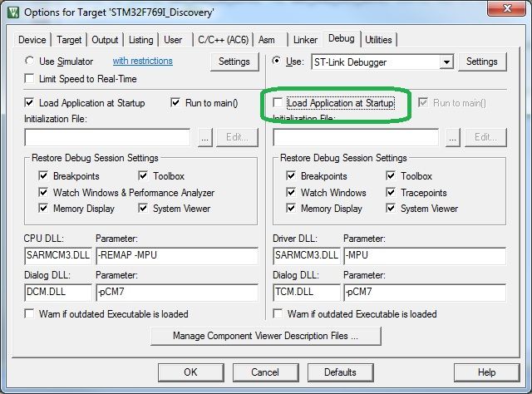Click the Cancel button
This screenshot has height=394, width=532.
pyautogui.click(x=265, y=372)
